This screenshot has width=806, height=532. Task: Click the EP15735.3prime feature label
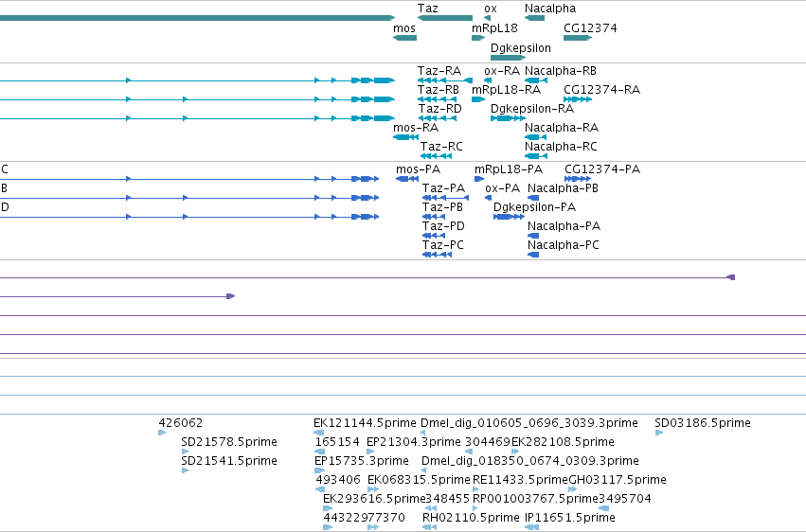362,461
